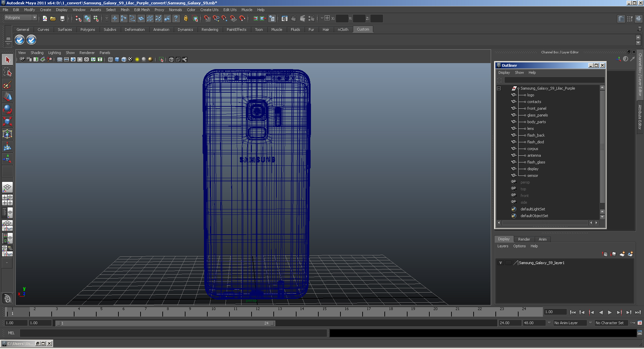Click the MEL command line input
The image size is (644, 349).
click(173, 333)
